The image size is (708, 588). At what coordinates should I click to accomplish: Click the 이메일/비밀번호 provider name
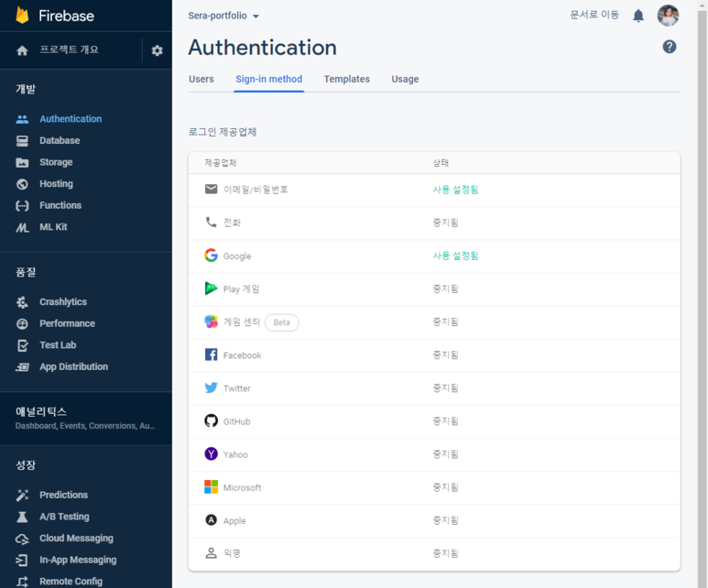click(256, 190)
